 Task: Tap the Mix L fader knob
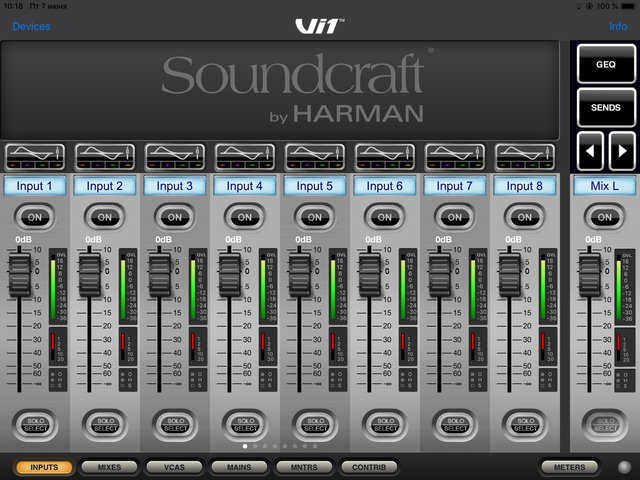pyautogui.click(x=589, y=274)
